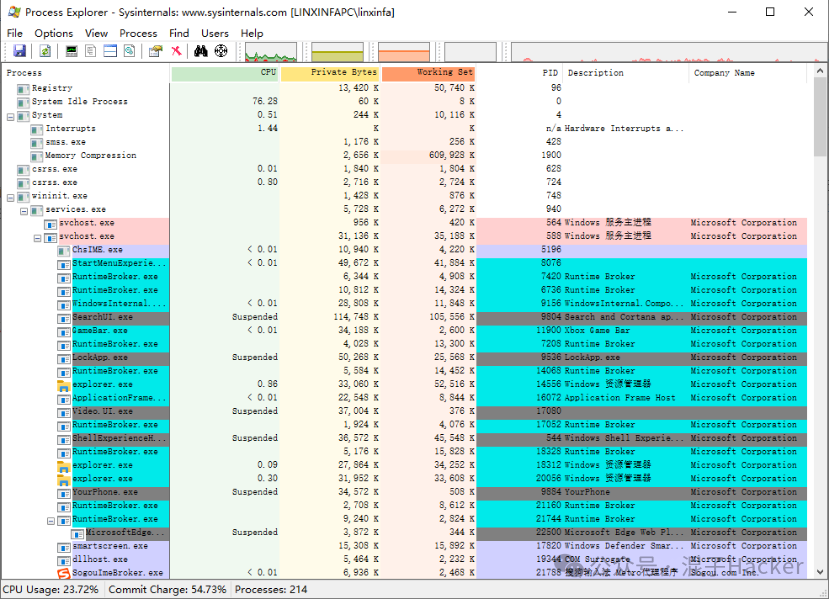829x599 pixels.
Task: Select MicrosoftEdge.exe in the process list
Action: point(110,532)
